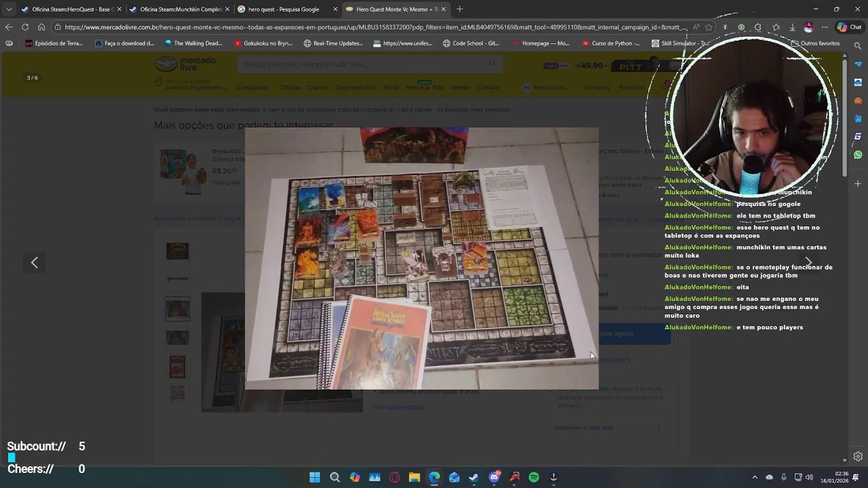Close the hero quest Google tab
This screenshot has height=488, width=868.
[335, 9]
